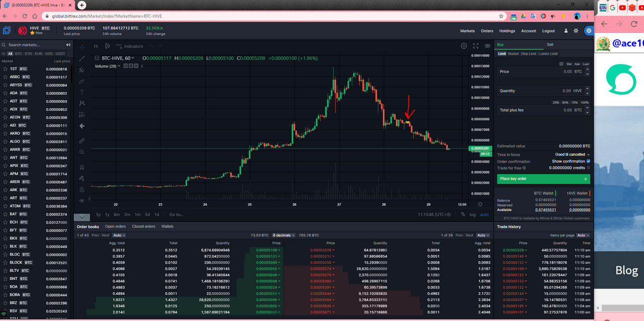Open chart settings gear

[464, 46]
